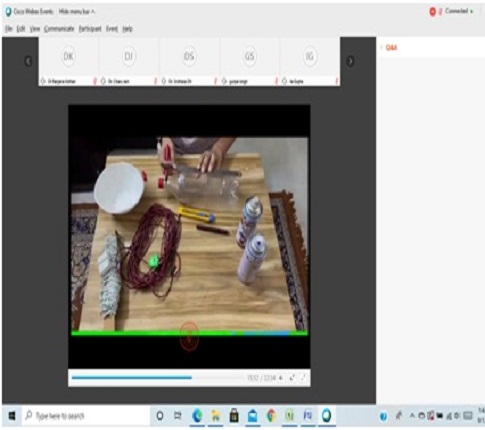The width and height of the screenshot is (485, 430).
Task: Open Microsoft Edge from the taskbar
Action: click(197, 416)
